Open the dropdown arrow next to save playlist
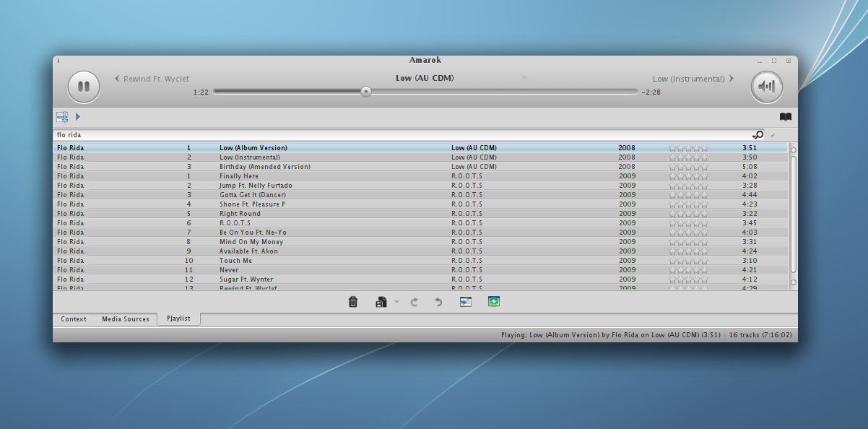 (x=396, y=302)
